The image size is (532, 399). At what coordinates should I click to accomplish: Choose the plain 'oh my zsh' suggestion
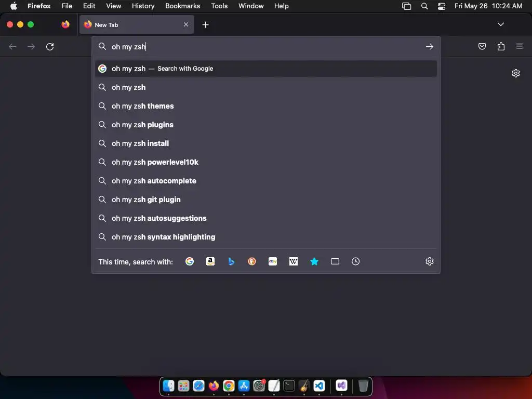point(265,87)
